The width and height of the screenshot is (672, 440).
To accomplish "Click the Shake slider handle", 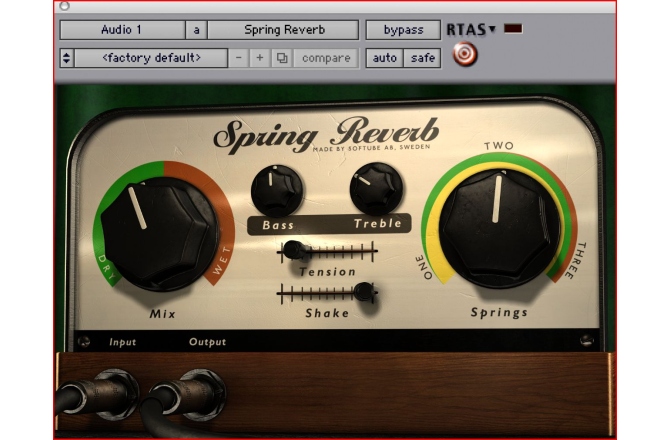I will (x=363, y=291).
